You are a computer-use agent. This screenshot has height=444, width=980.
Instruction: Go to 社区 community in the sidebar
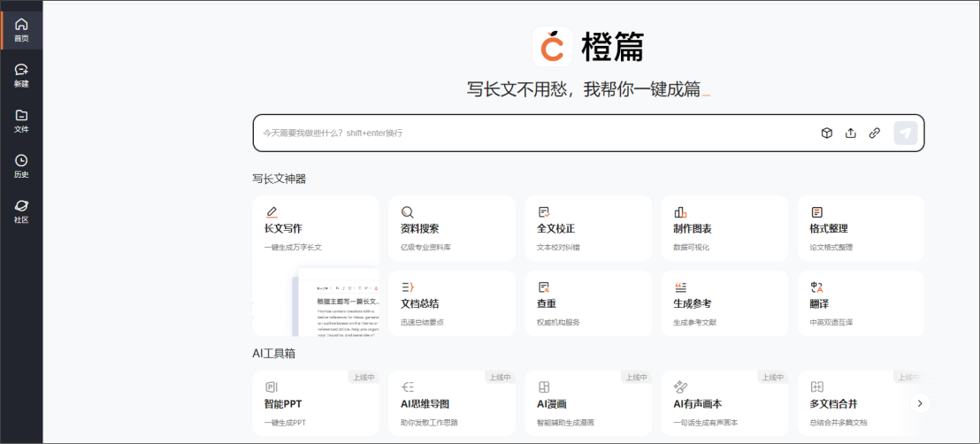[21, 211]
